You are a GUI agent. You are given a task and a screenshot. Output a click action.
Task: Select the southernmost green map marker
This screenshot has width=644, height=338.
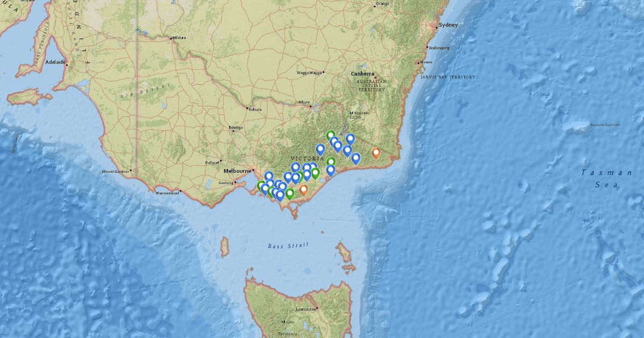click(290, 194)
